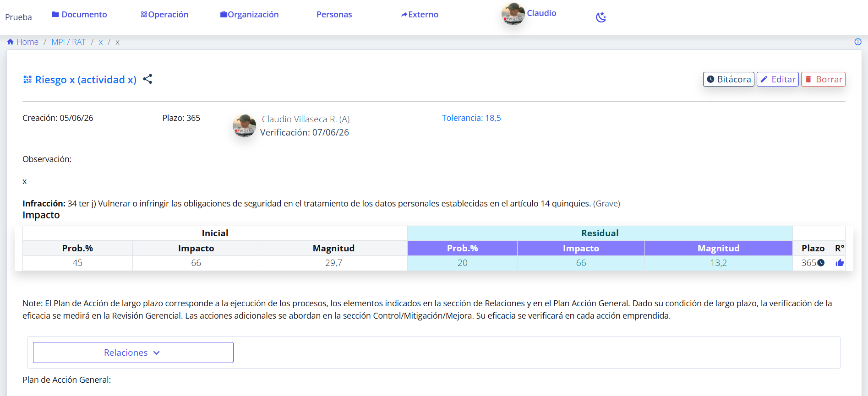This screenshot has width=868, height=396.
Task: Open the Personas menu
Action: point(334,15)
